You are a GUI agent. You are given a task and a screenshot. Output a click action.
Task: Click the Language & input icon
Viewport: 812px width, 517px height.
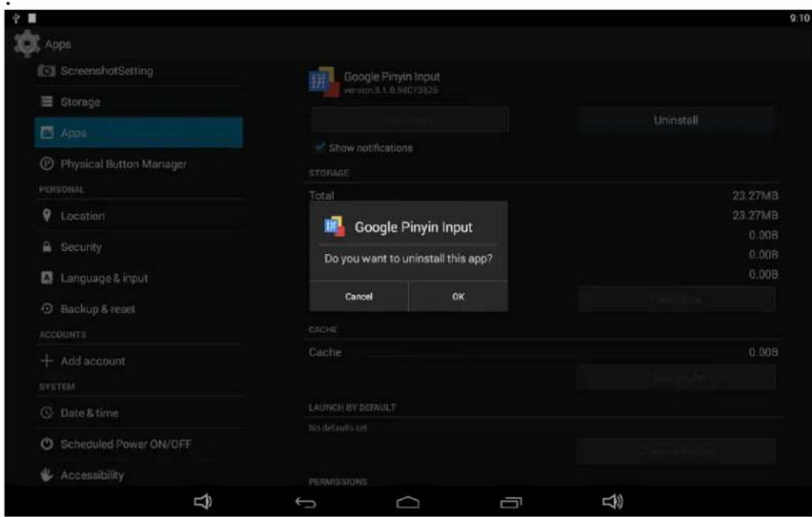[x=46, y=279]
